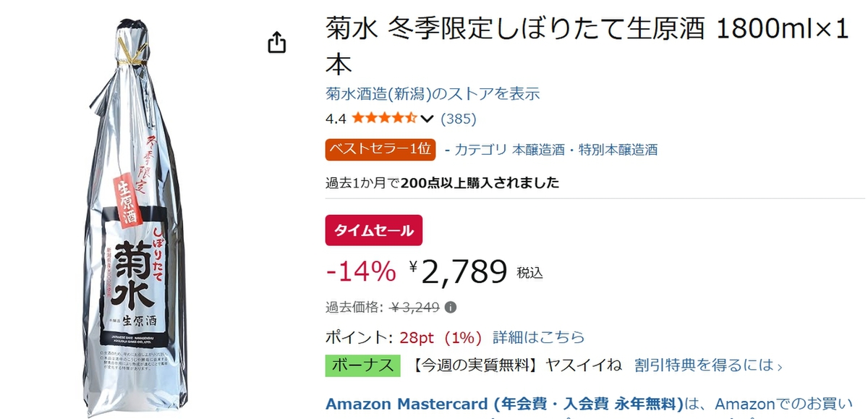Click the red タイムセール badge
868x419 pixels.
(x=374, y=231)
